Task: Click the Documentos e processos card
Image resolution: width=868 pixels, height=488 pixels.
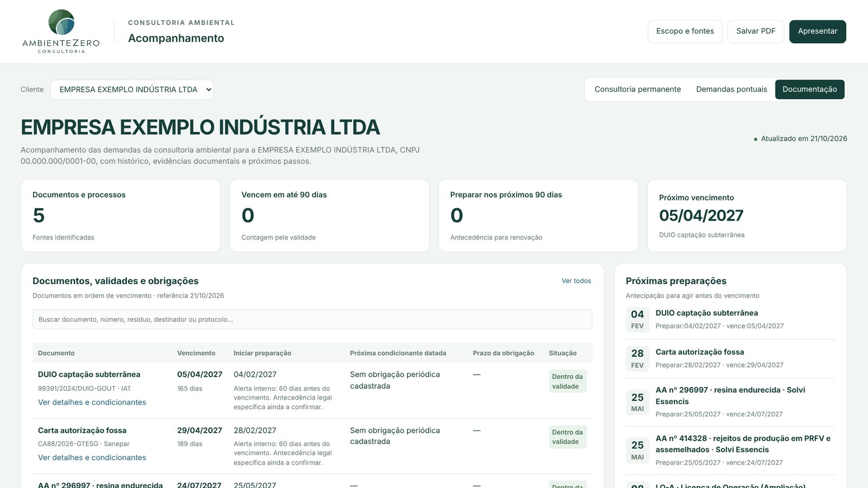Action: point(120,215)
